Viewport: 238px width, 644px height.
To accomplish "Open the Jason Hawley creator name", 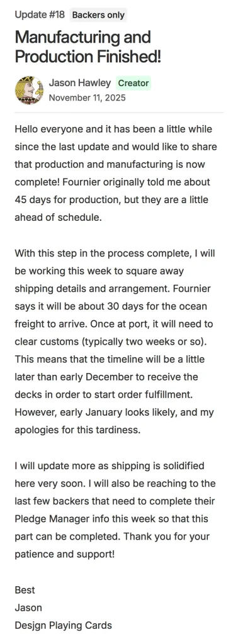I will pos(80,83).
